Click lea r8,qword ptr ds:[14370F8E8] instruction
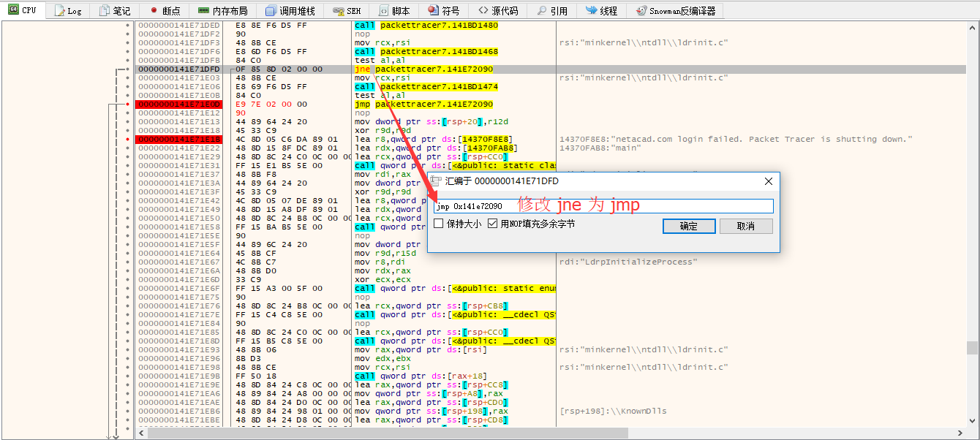This screenshot has height=440, width=980. coord(434,140)
